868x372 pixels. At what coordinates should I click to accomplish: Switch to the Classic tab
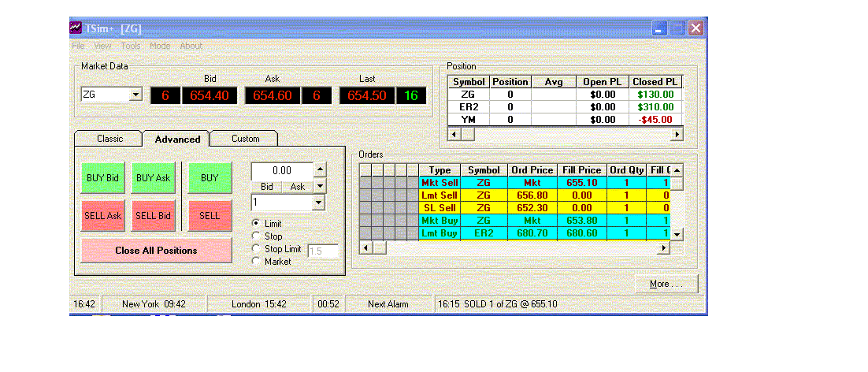(x=109, y=139)
